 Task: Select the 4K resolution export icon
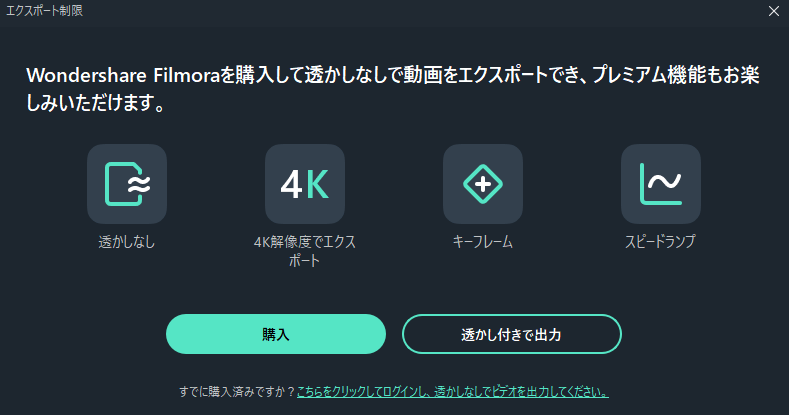point(304,184)
